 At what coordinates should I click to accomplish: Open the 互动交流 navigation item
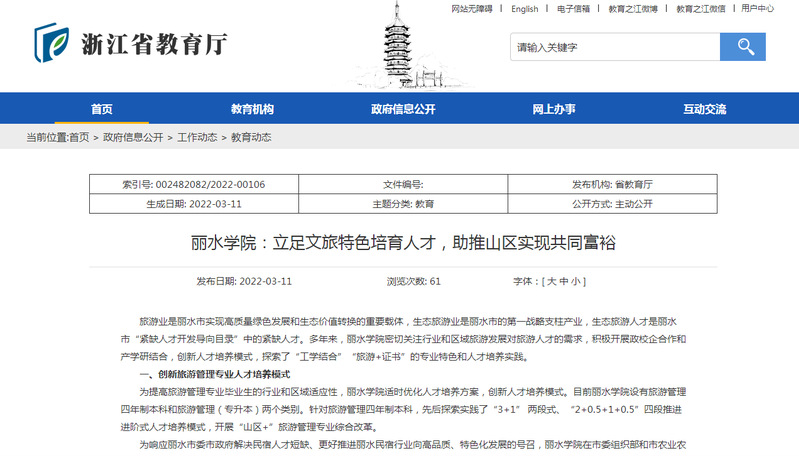[x=704, y=108]
